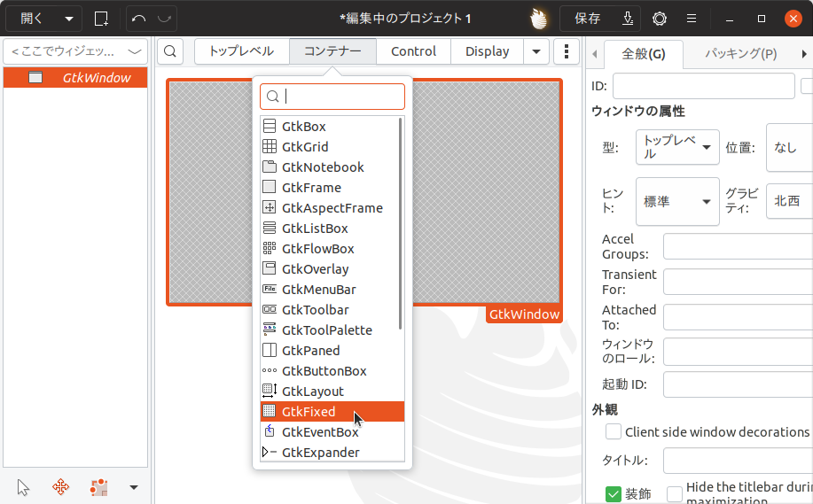Select the margin edit tool
Screen dimensions: 813x504
click(x=98, y=487)
